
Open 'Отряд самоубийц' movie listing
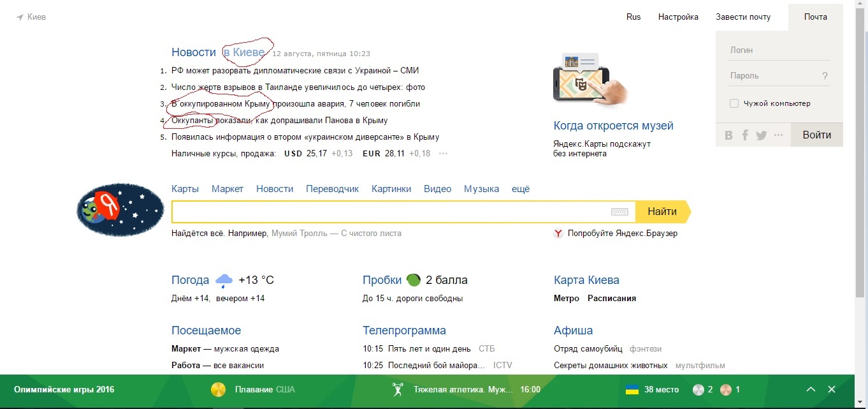tap(589, 349)
